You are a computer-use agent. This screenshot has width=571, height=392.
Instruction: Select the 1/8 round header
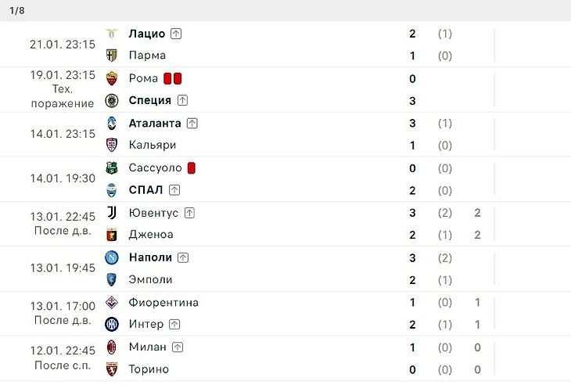(17, 11)
